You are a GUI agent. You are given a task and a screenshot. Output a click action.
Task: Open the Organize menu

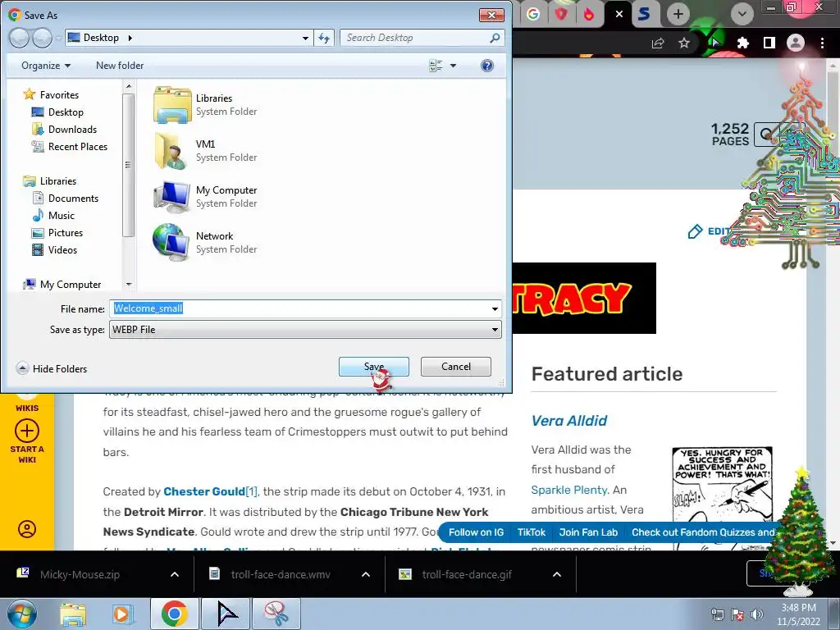point(46,66)
